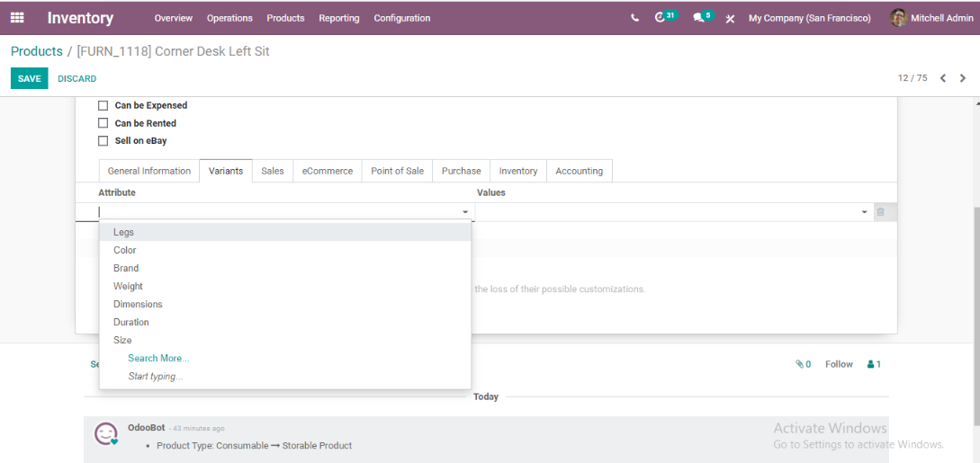Switch to the Inventory tab
This screenshot has height=463, width=980.
pos(518,171)
